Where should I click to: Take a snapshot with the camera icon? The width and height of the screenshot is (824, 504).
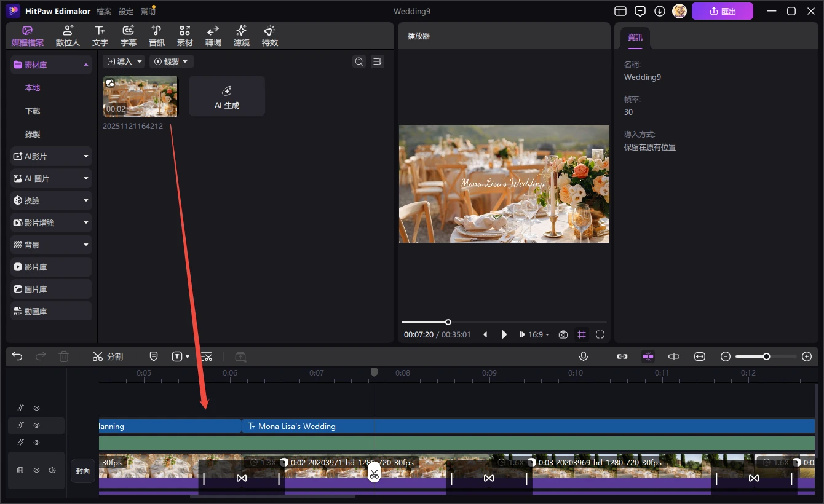pos(563,334)
